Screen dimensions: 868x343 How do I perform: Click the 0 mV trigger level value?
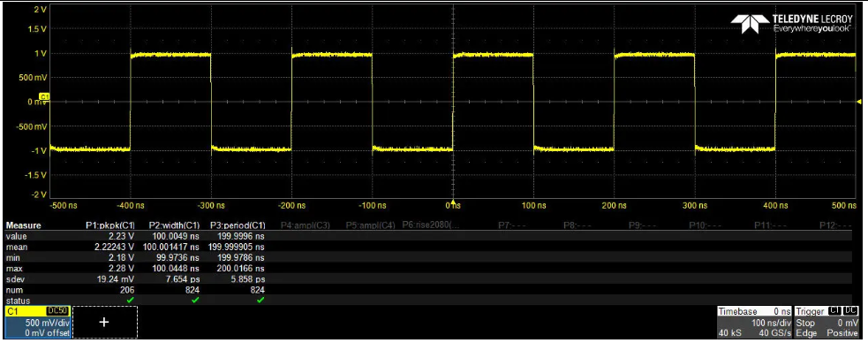tap(848, 323)
